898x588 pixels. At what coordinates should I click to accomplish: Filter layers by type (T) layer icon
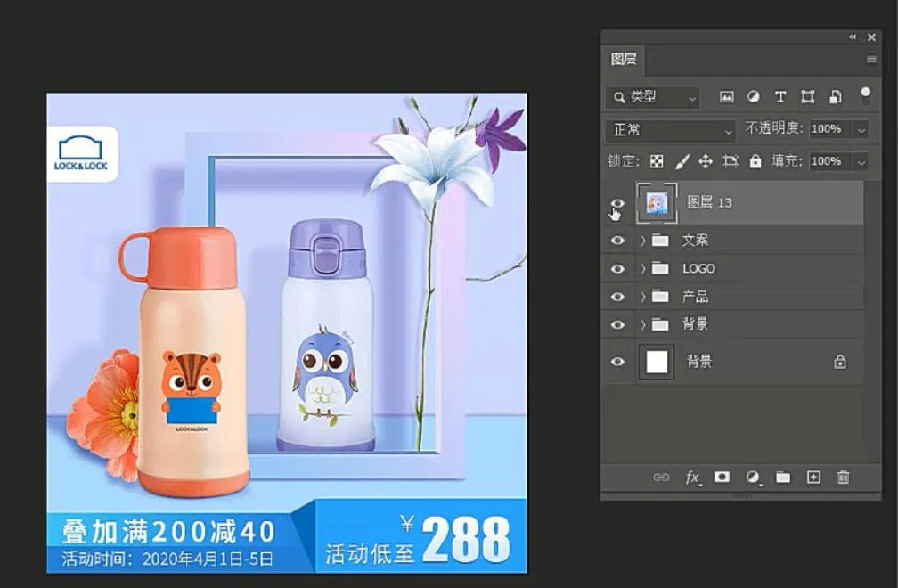780,97
